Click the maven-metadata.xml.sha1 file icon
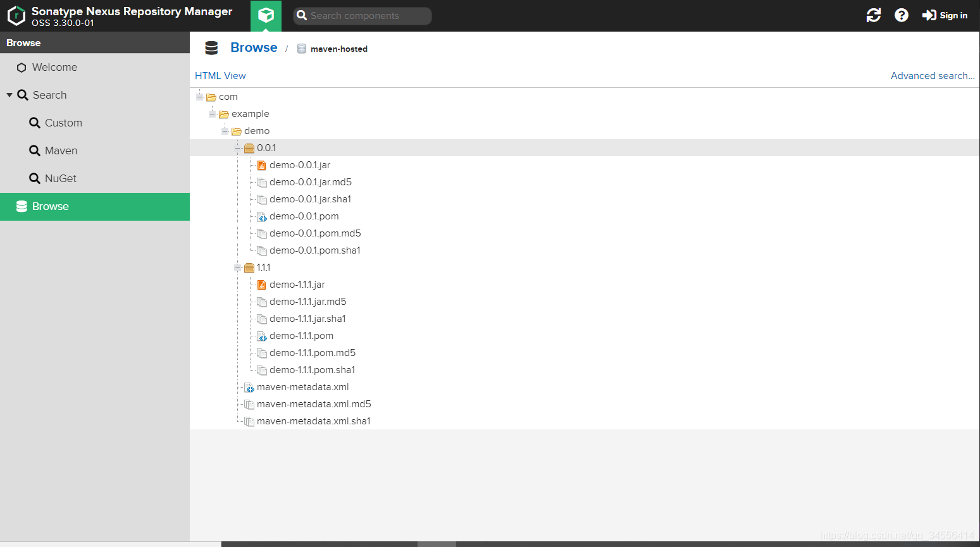Screen dimensions: 980x547 (x=249, y=421)
